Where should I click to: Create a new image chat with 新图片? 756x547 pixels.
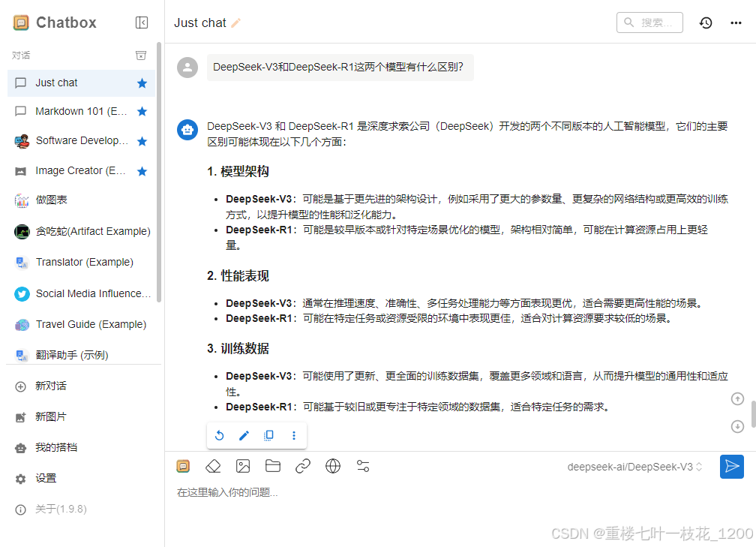(x=81, y=417)
